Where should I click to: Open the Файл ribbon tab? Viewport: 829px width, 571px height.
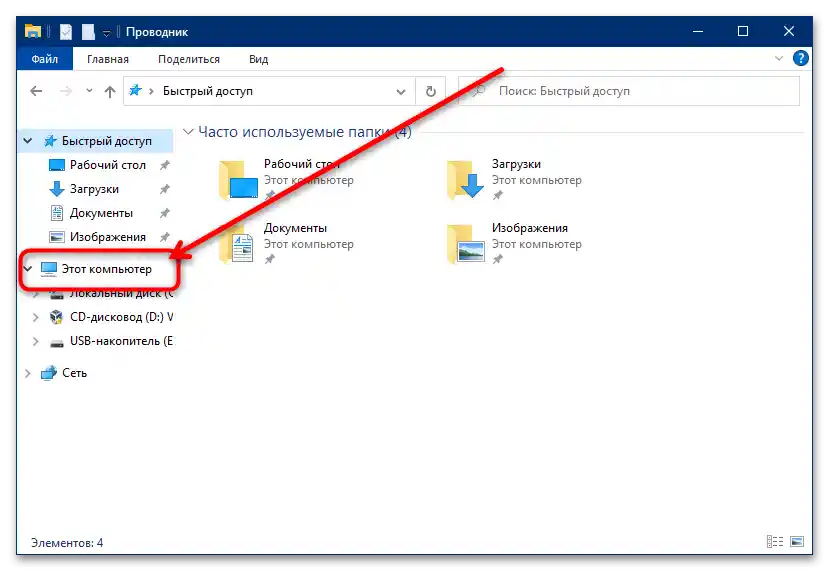tap(44, 59)
